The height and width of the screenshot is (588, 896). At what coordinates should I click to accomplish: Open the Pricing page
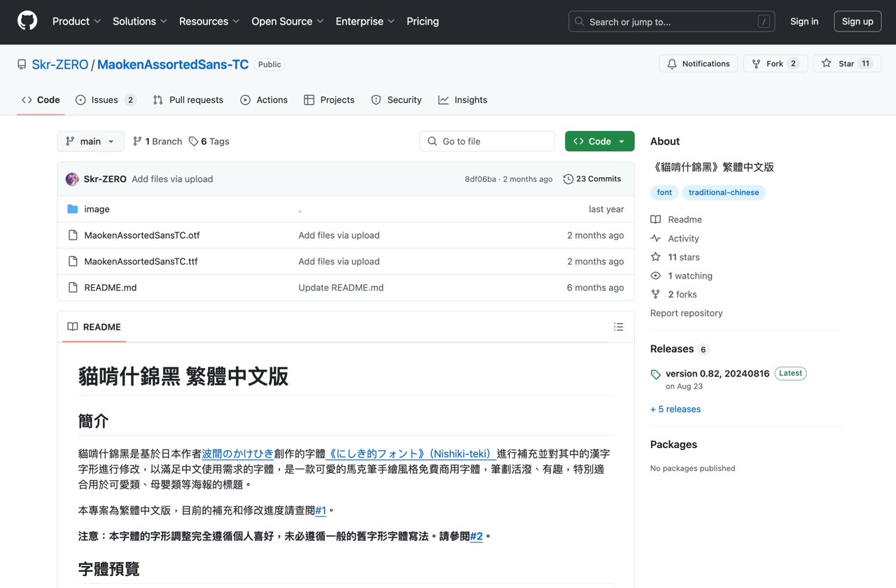click(423, 22)
